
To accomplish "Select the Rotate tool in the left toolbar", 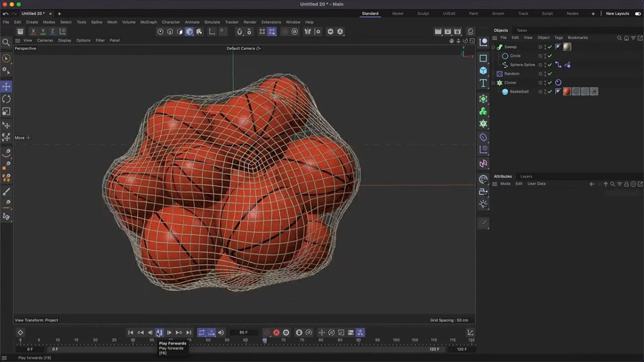I will tap(6, 99).
